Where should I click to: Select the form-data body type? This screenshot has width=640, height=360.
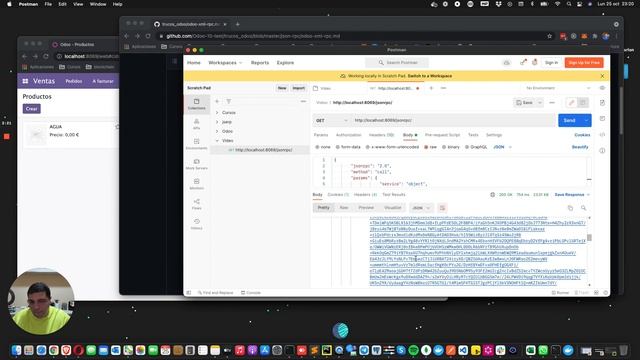click(x=348, y=147)
